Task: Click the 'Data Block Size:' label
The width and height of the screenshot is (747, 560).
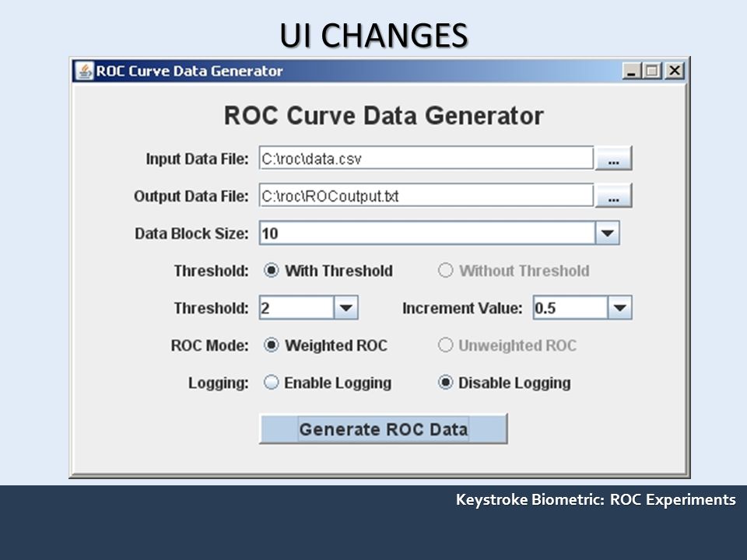Action: pyautogui.click(x=191, y=233)
